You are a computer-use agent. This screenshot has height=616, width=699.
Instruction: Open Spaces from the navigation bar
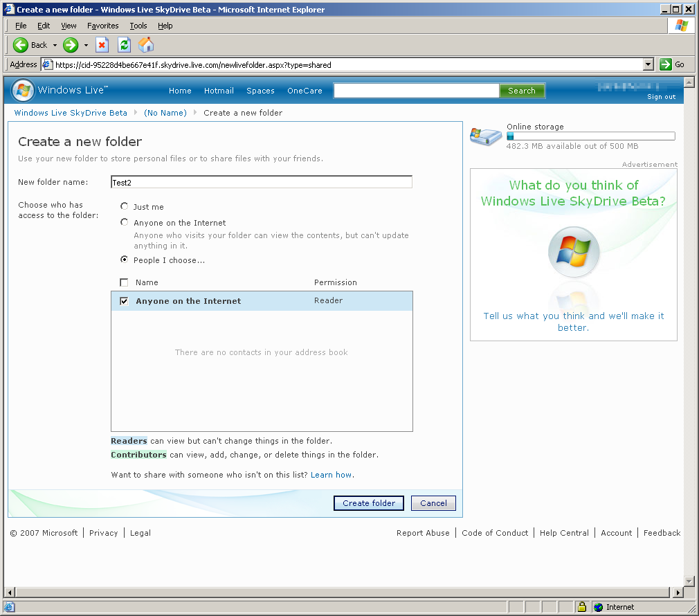pos(260,91)
